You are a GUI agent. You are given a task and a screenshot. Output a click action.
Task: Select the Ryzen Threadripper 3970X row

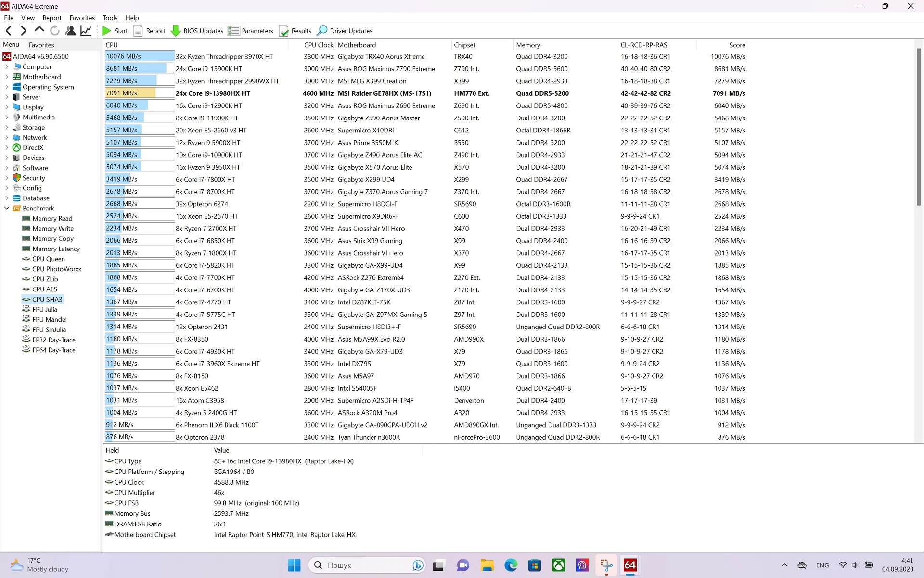pyautogui.click(x=425, y=57)
